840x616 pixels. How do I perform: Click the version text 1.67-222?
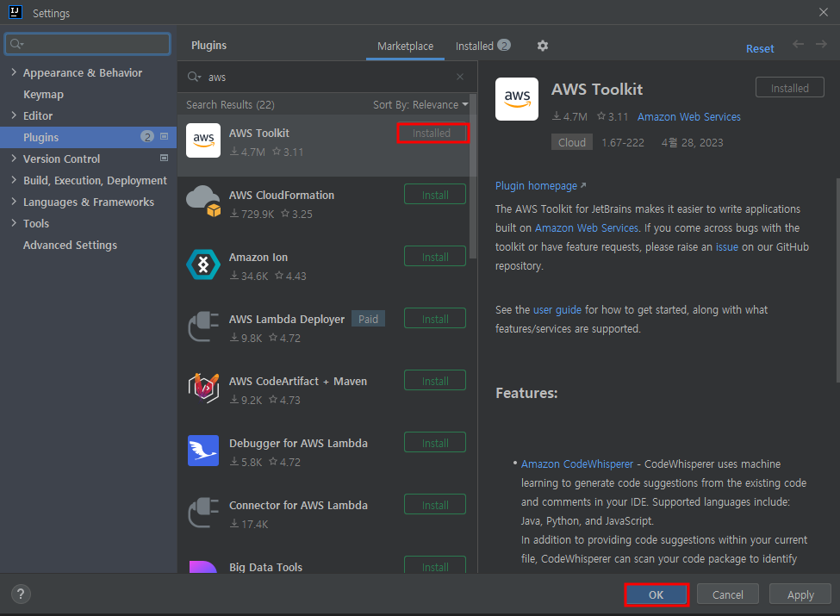623,143
